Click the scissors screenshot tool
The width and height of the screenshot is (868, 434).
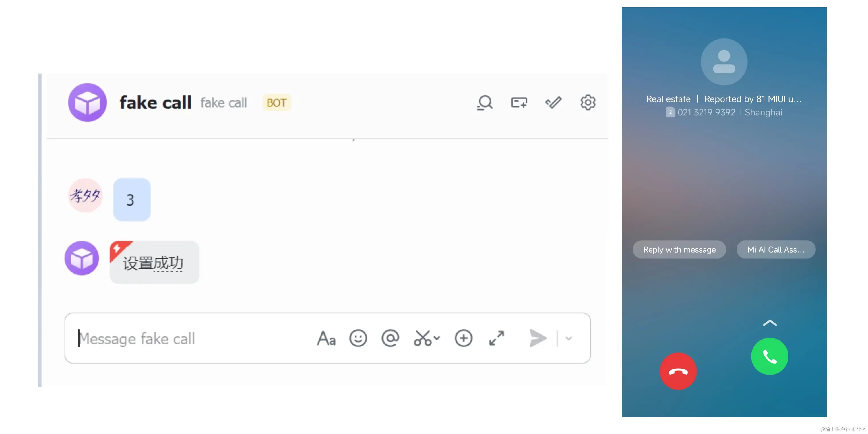point(423,338)
